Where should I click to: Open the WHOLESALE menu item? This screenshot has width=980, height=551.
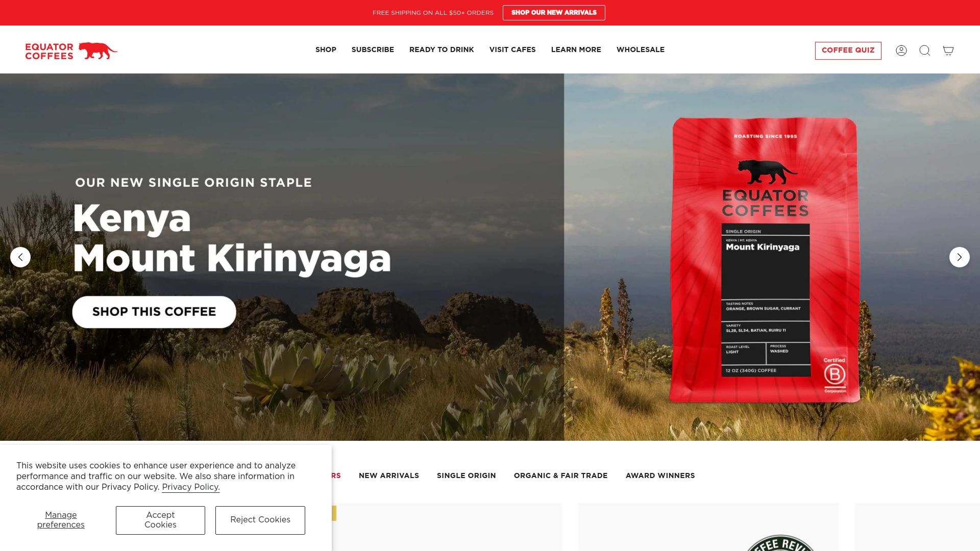point(641,50)
